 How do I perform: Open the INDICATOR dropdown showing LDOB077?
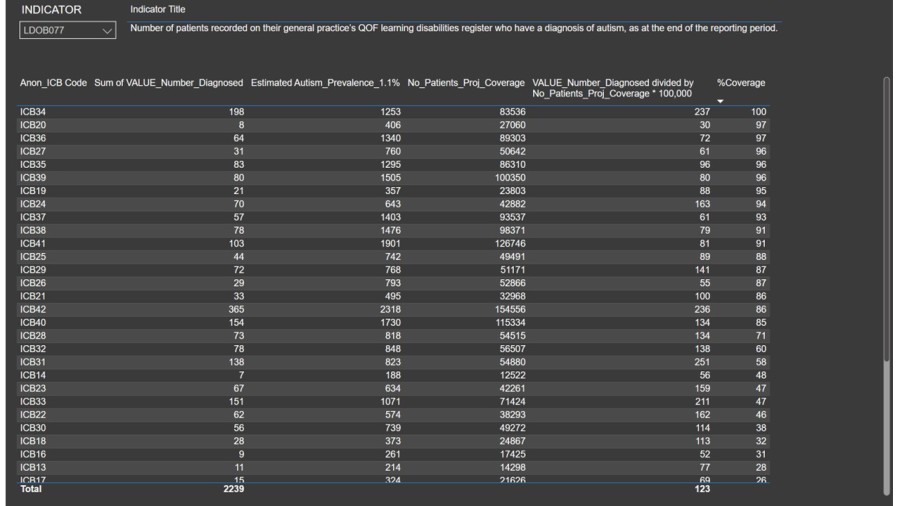(x=66, y=31)
